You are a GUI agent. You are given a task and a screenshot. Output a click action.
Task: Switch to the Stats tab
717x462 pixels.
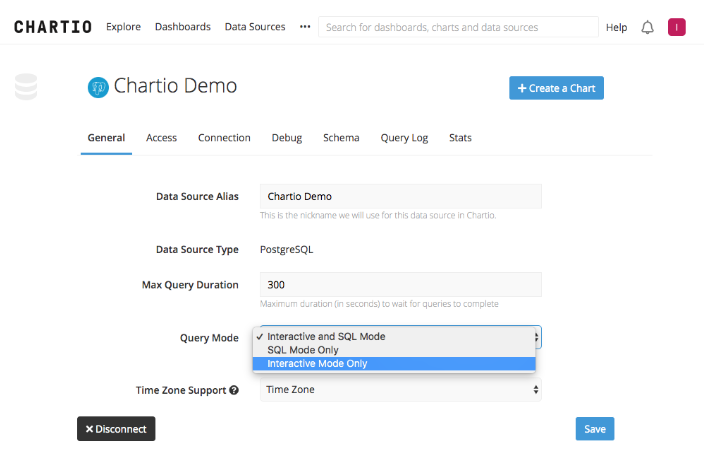tap(460, 138)
